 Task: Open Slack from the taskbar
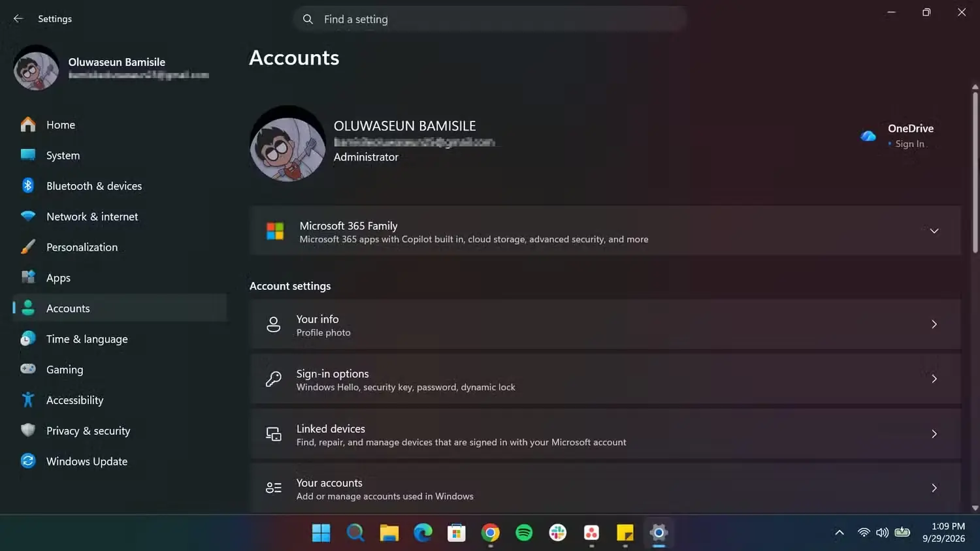pos(558,533)
